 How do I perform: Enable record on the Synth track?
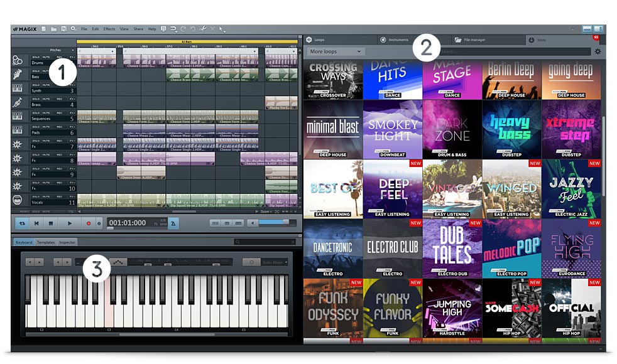pos(59,86)
